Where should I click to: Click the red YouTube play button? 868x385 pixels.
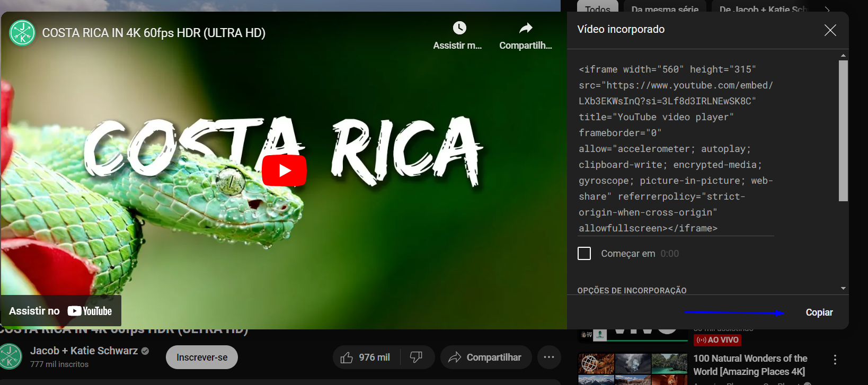284,171
